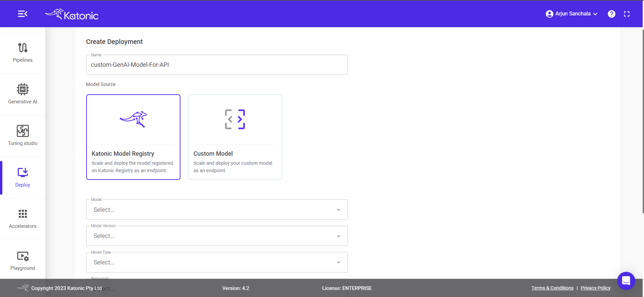This screenshot has width=644, height=297.
Task: Click 'License: ENTERPRISE' footer text
Action: [347, 288]
